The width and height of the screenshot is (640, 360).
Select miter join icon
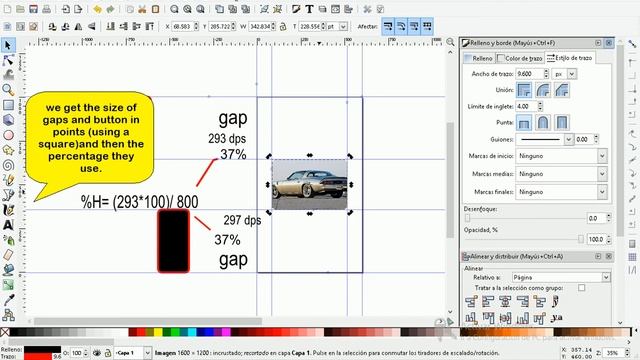click(524, 90)
